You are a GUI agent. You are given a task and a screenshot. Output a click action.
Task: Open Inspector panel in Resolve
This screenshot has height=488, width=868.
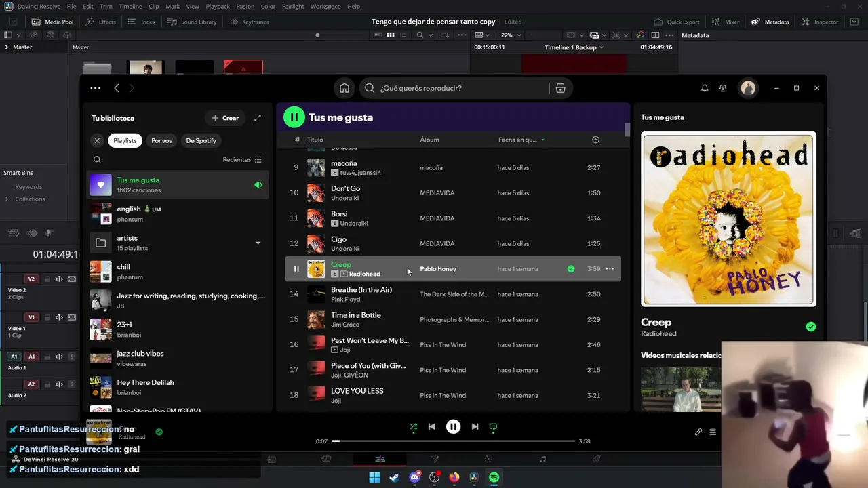click(820, 22)
